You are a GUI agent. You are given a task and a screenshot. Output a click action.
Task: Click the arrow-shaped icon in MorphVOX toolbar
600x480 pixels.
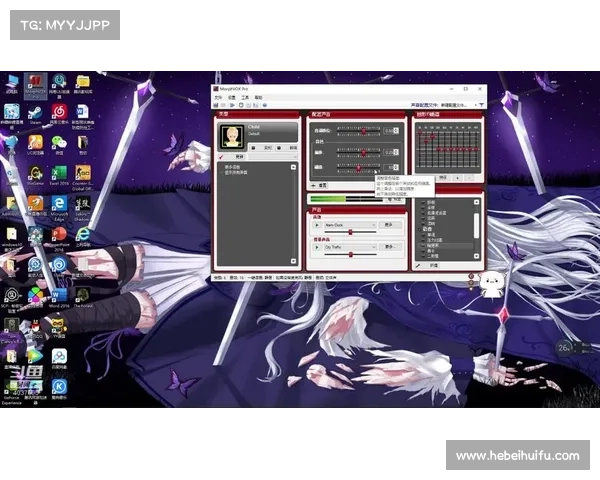coord(232,105)
